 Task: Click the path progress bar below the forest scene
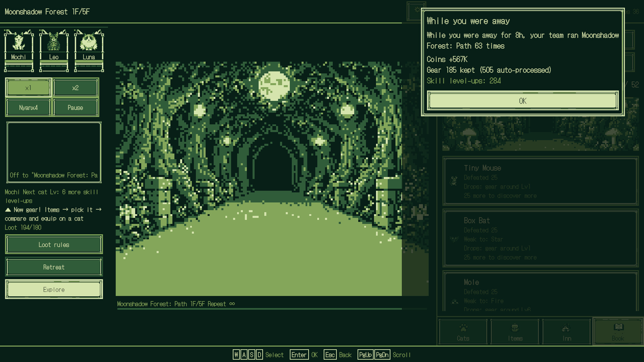point(272,309)
